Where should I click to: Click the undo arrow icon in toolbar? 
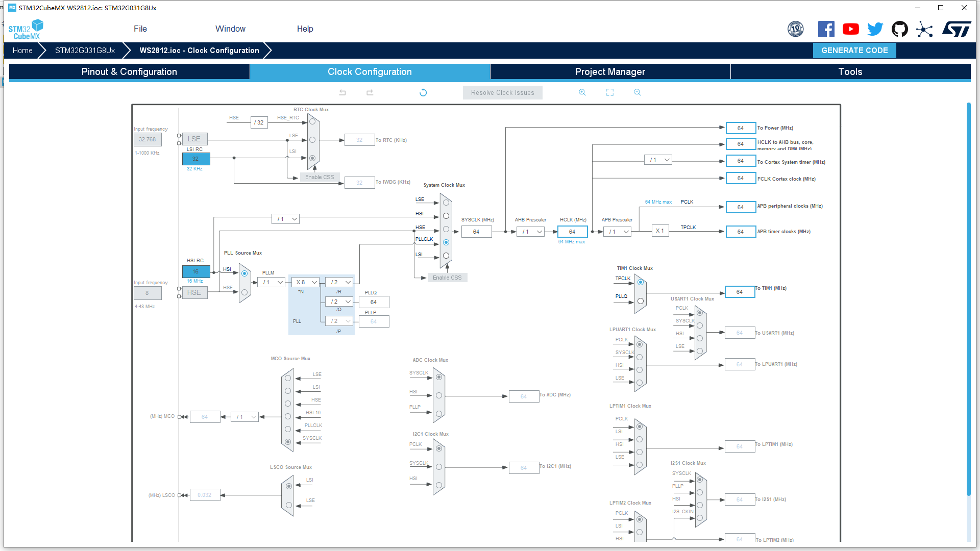click(342, 93)
